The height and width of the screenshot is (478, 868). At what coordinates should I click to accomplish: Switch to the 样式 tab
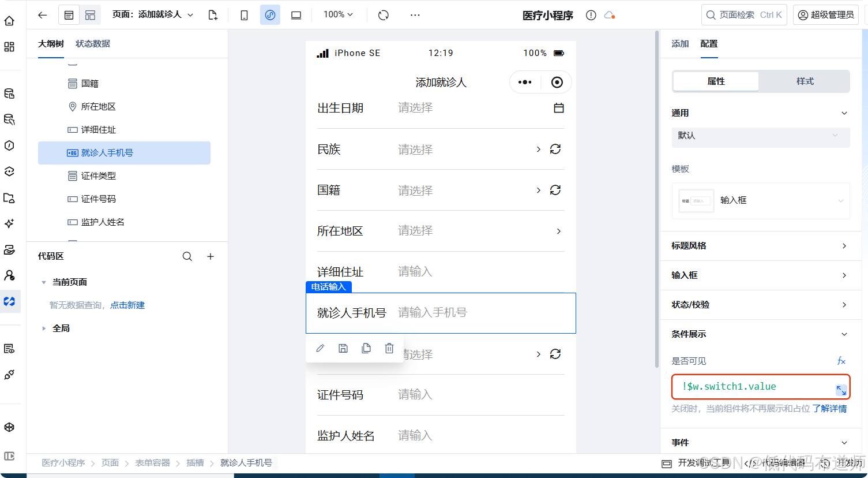(805, 81)
